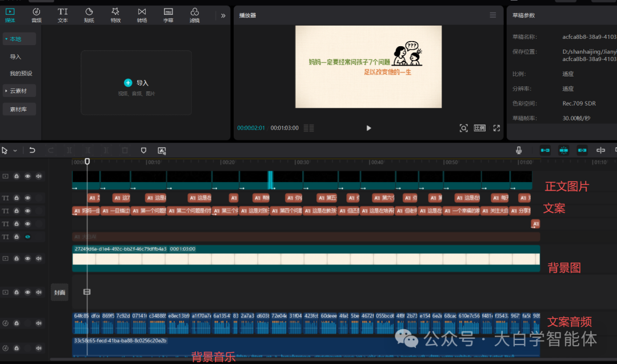Select the 妈妈一 text clip on timeline
This screenshot has width=617, height=364.
pyautogui.click(x=86, y=211)
